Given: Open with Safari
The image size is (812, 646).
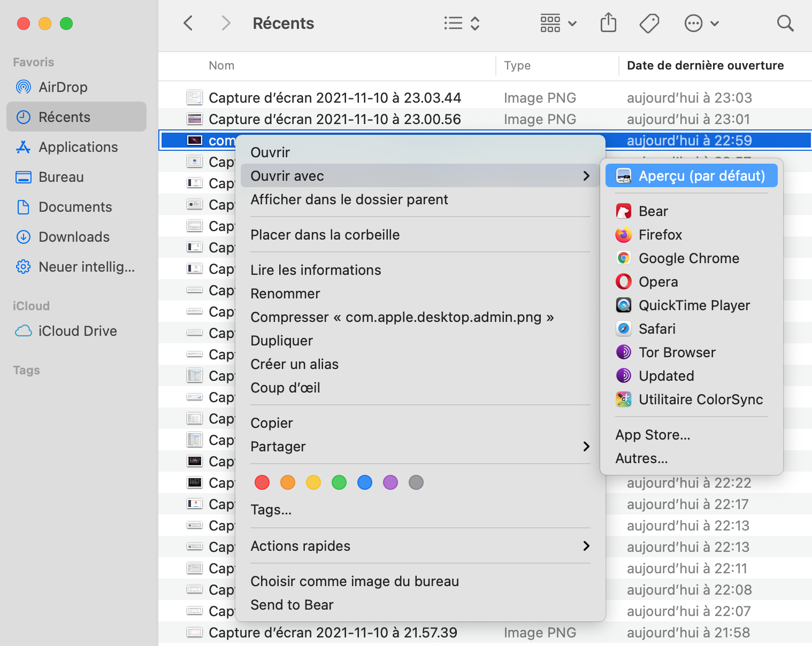Looking at the screenshot, I should [x=692, y=329].
